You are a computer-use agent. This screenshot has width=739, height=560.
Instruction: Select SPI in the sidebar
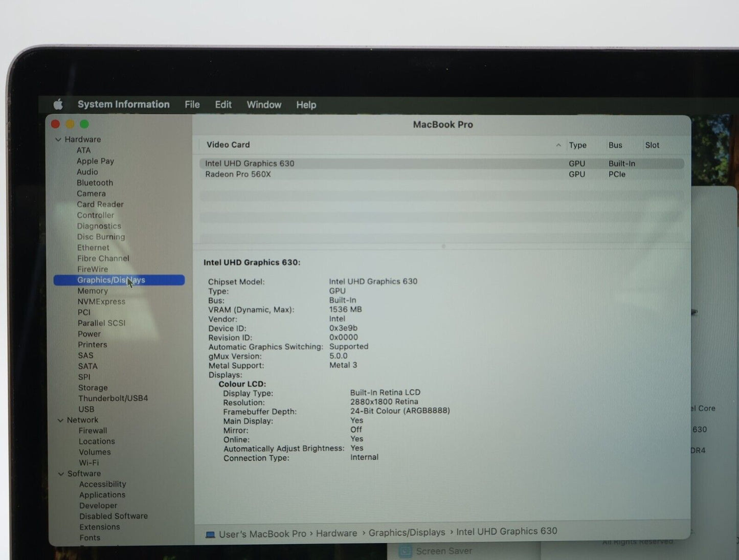[84, 377]
